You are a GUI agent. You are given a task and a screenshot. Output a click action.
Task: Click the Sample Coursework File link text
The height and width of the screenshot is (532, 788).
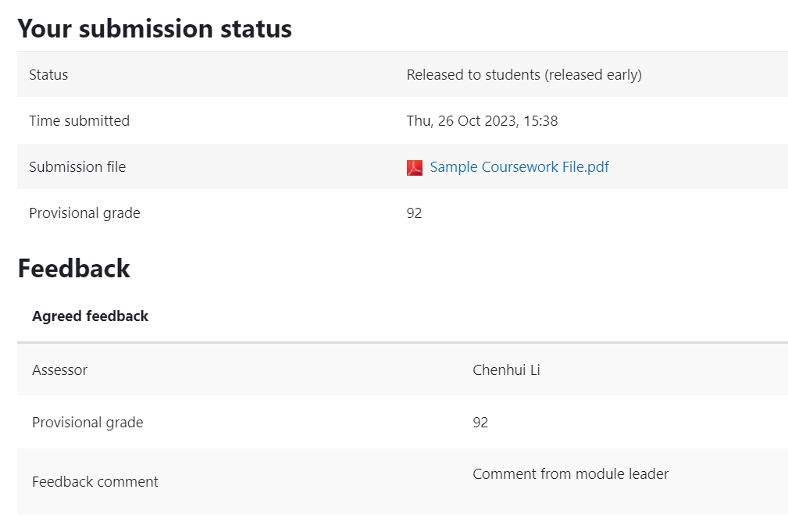[x=519, y=166]
